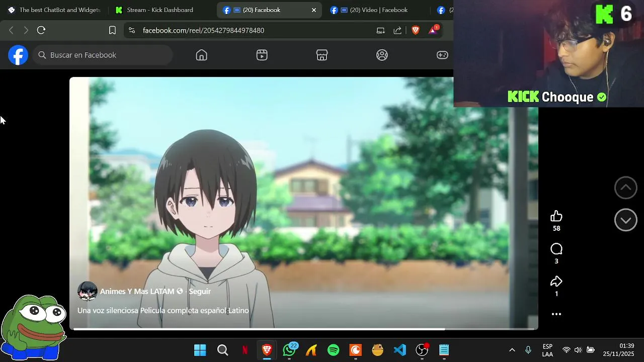The image size is (644, 362).
Task: Open Crunchyroll from the taskbar
Action: 356,350
